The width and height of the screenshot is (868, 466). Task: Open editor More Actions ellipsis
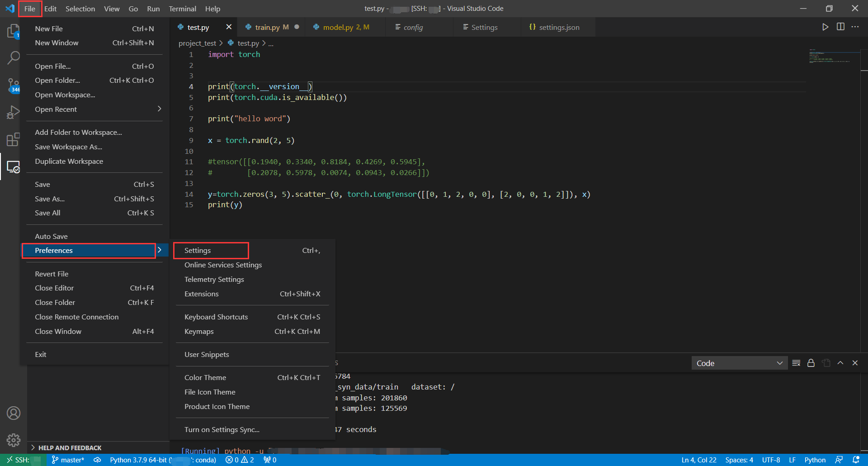pyautogui.click(x=855, y=27)
